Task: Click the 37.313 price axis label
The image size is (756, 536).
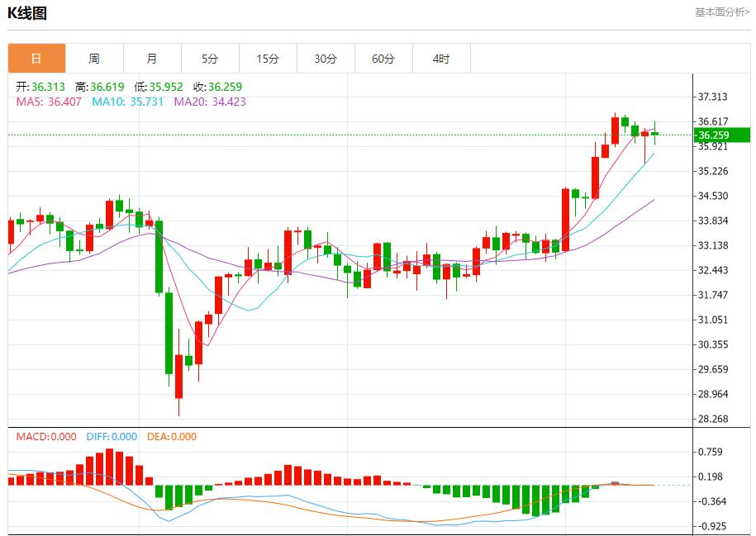Action: point(713,97)
